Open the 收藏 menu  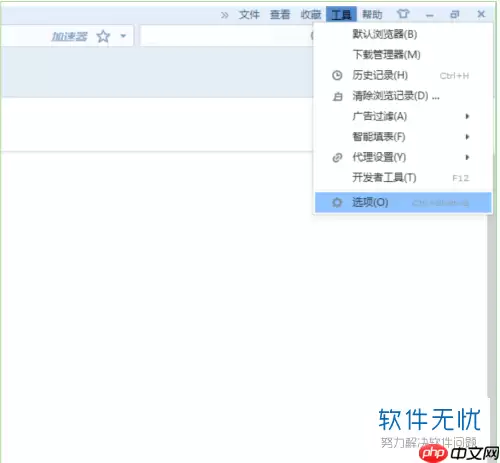(x=311, y=14)
